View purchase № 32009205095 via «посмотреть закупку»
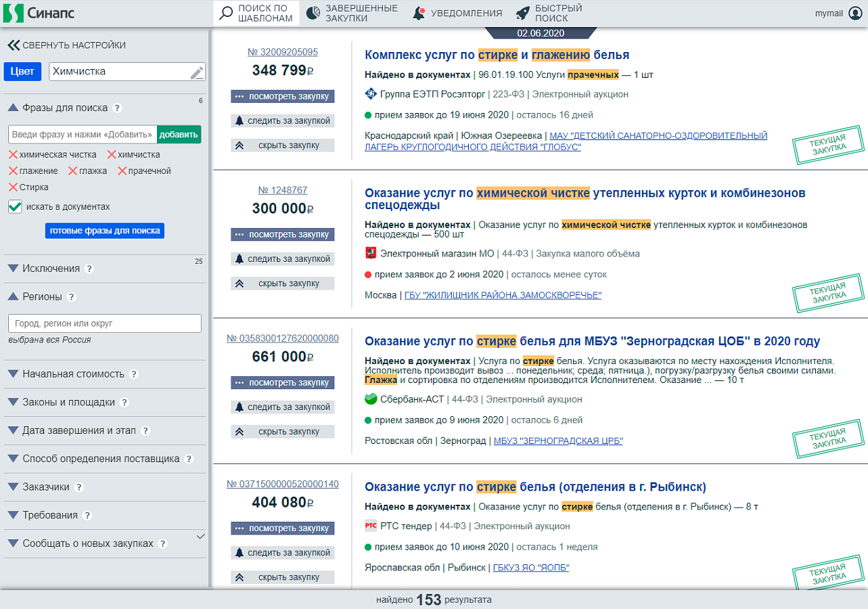 coord(283,96)
